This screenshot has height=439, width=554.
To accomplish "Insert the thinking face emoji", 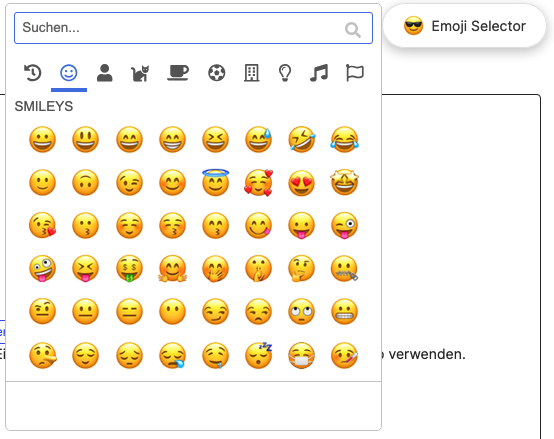I will [302, 268].
